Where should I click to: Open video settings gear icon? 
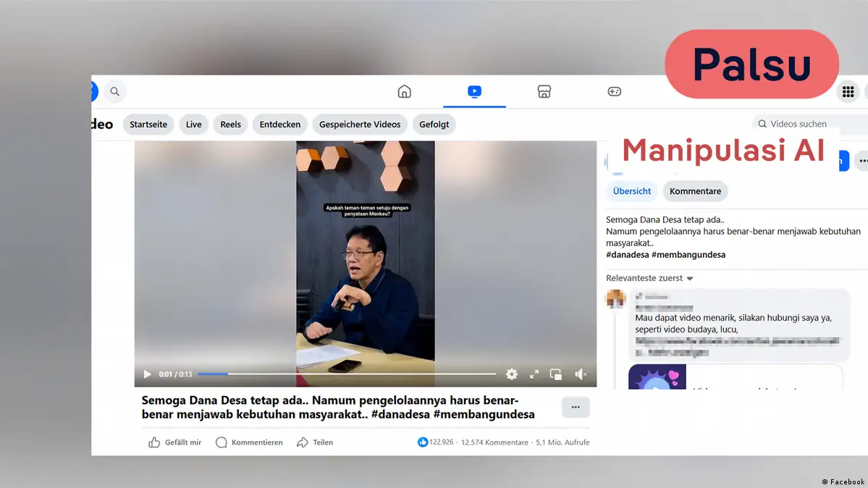[512, 374]
